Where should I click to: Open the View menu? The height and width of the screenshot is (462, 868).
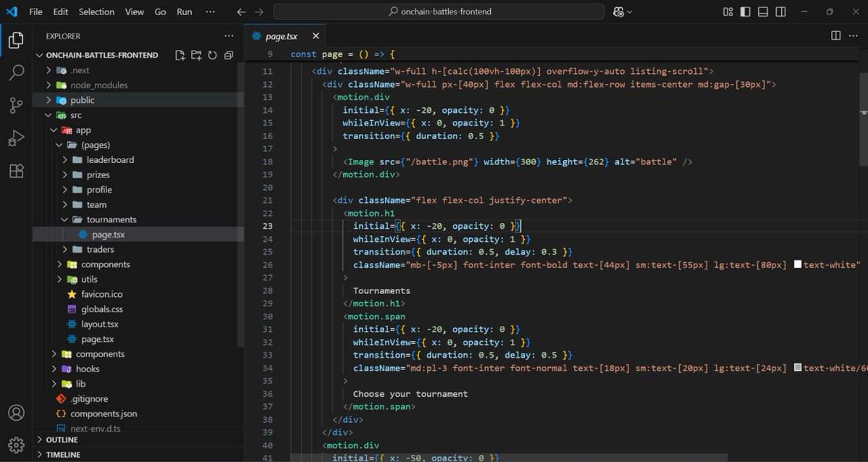pos(135,12)
